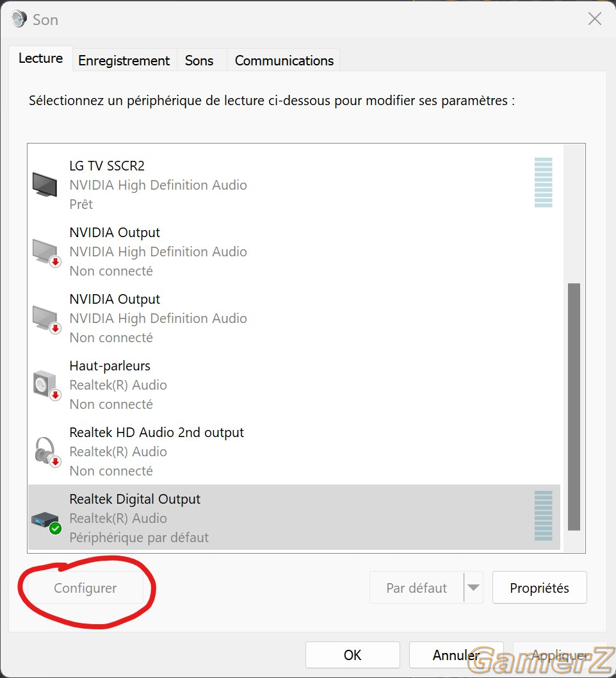Select the Lecture tab

40,58
